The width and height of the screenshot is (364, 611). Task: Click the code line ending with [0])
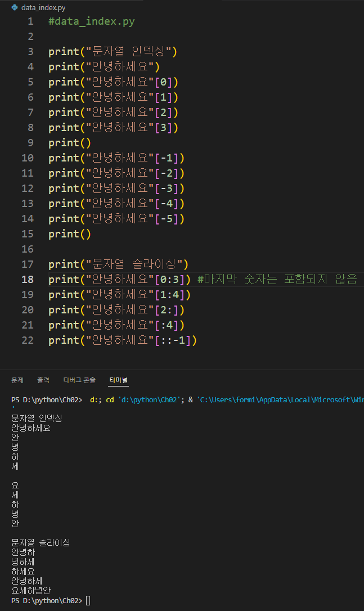[x=114, y=82]
